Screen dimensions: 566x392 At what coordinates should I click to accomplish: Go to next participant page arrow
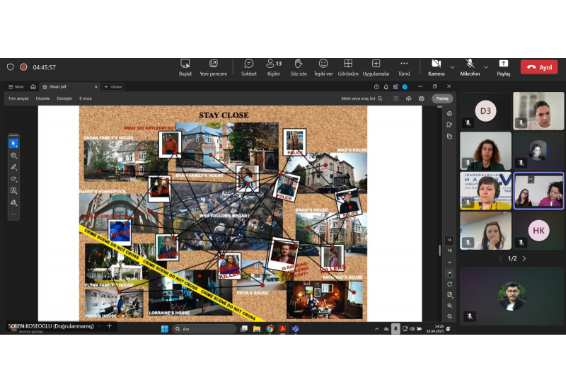[x=524, y=258]
